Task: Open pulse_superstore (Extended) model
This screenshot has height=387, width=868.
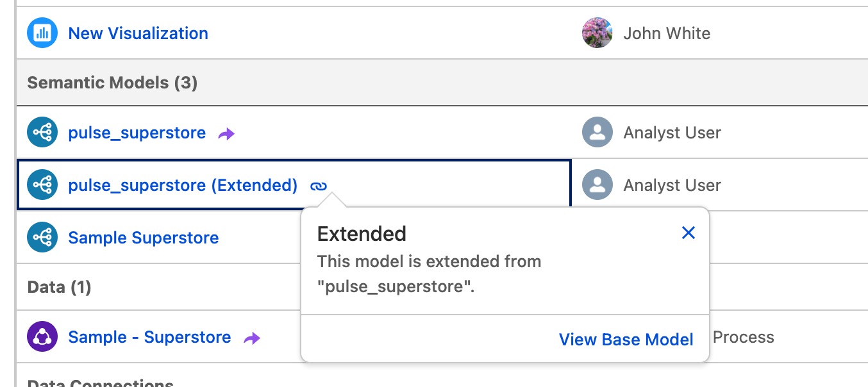Action: [x=181, y=185]
